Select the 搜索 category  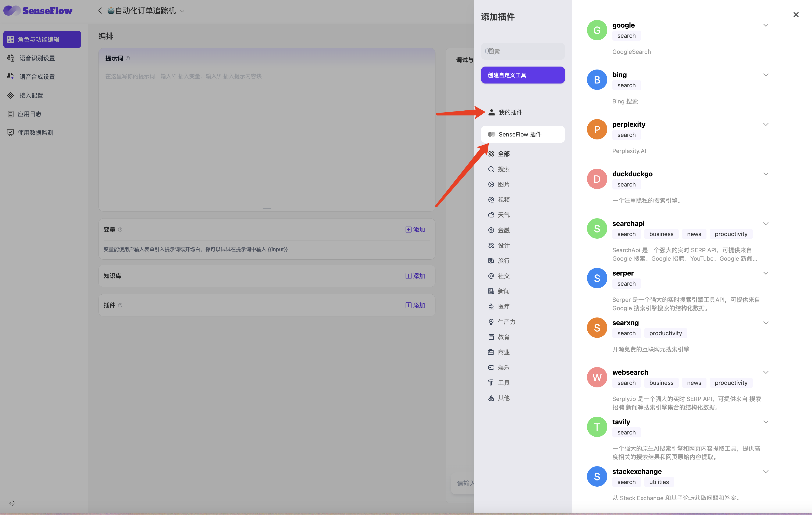(499, 169)
